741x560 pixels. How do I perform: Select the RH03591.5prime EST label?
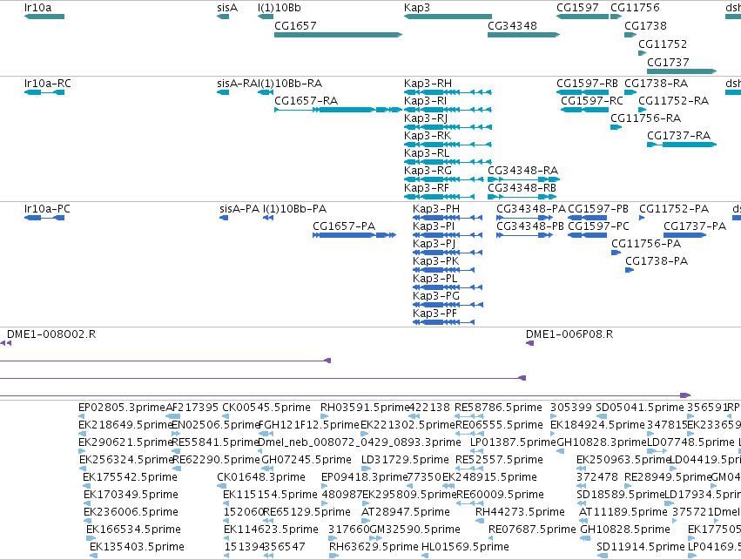pos(365,408)
